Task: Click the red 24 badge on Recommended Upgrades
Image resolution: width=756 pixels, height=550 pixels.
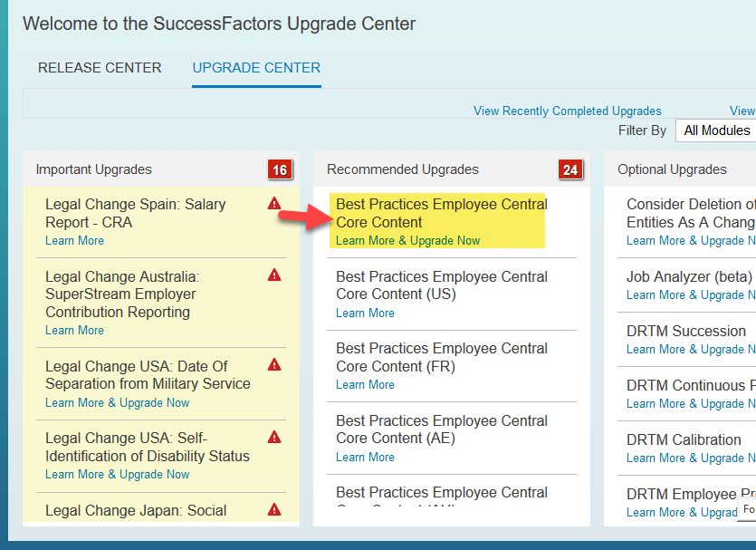Action: pyautogui.click(x=571, y=169)
